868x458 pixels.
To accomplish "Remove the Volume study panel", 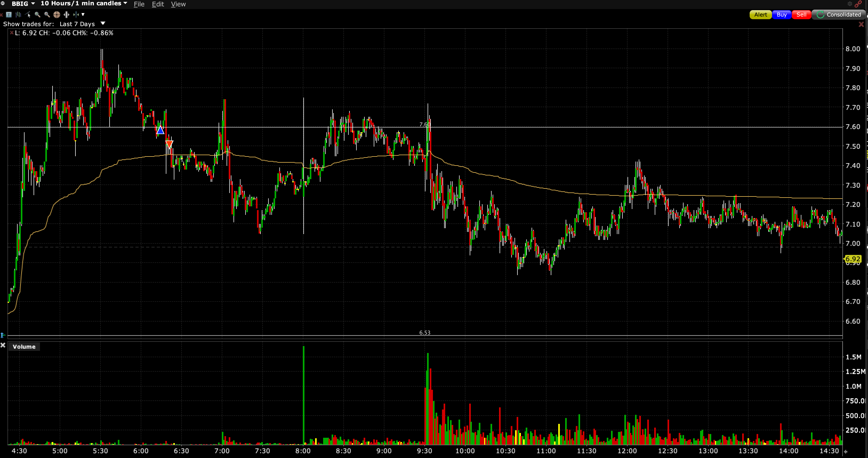I will (x=3, y=345).
